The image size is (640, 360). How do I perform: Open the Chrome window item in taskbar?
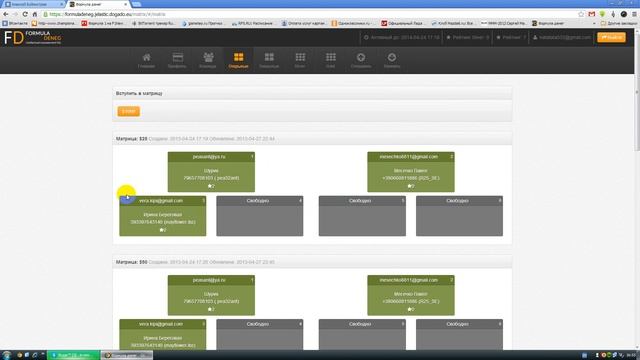click(127, 355)
